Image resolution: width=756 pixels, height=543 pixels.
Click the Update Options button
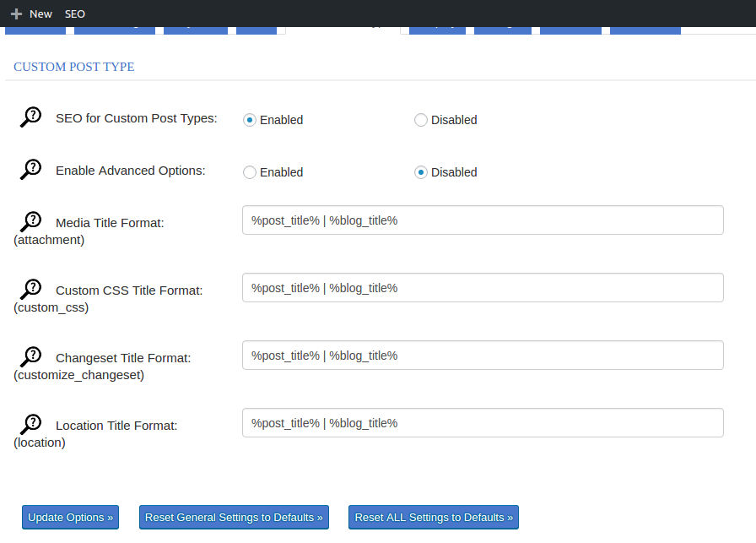click(x=70, y=517)
